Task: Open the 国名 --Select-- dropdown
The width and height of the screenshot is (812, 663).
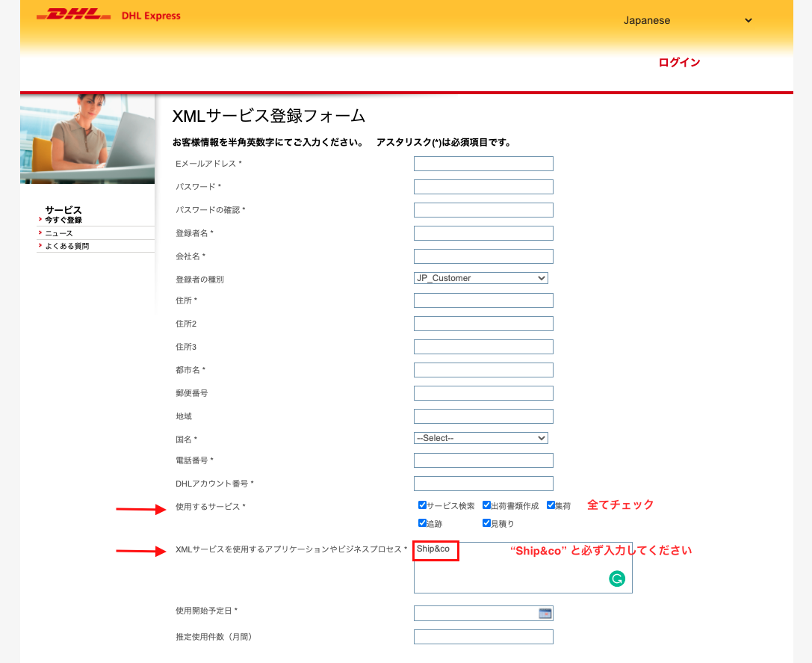Action: click(480, 438)
